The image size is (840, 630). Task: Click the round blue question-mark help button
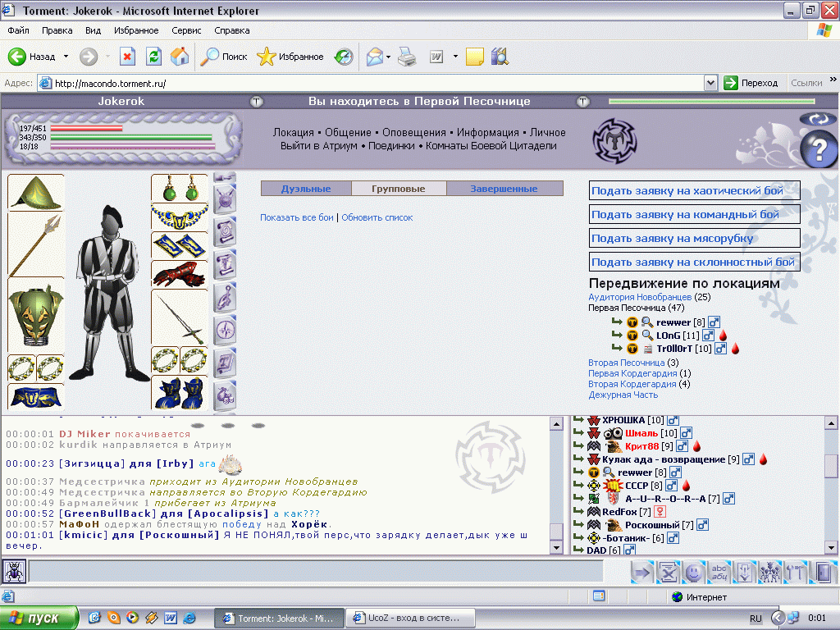[819, 150]
